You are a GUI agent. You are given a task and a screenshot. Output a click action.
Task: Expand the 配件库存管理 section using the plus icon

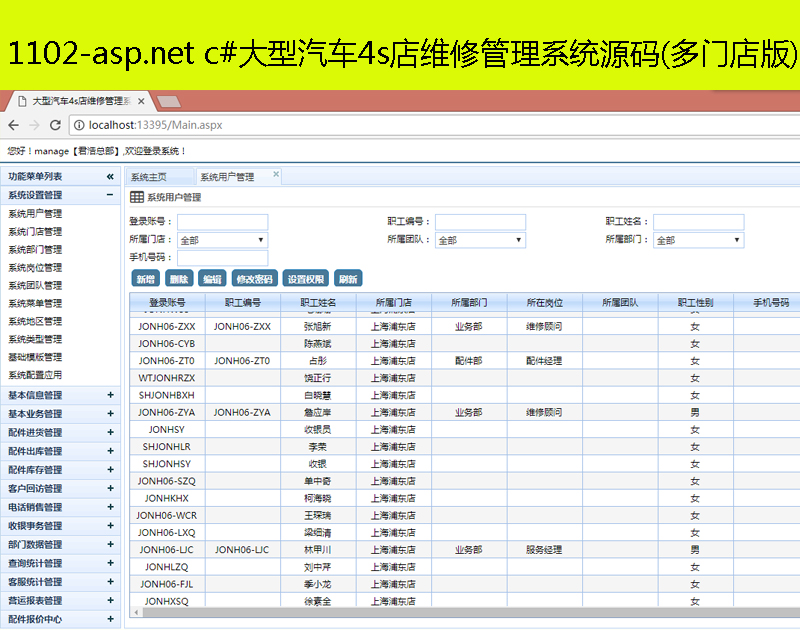pyautogui.click(x=110, y=469)
